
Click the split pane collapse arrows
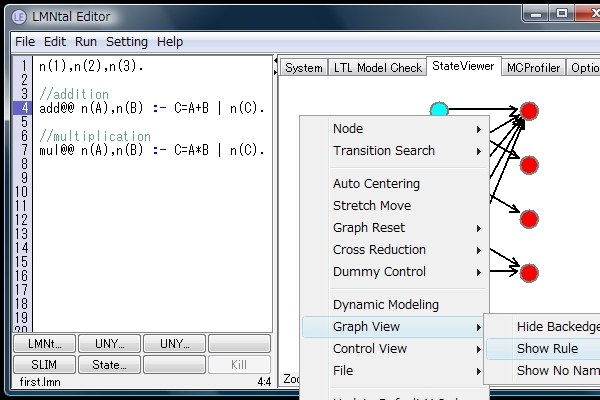[275, 67]
